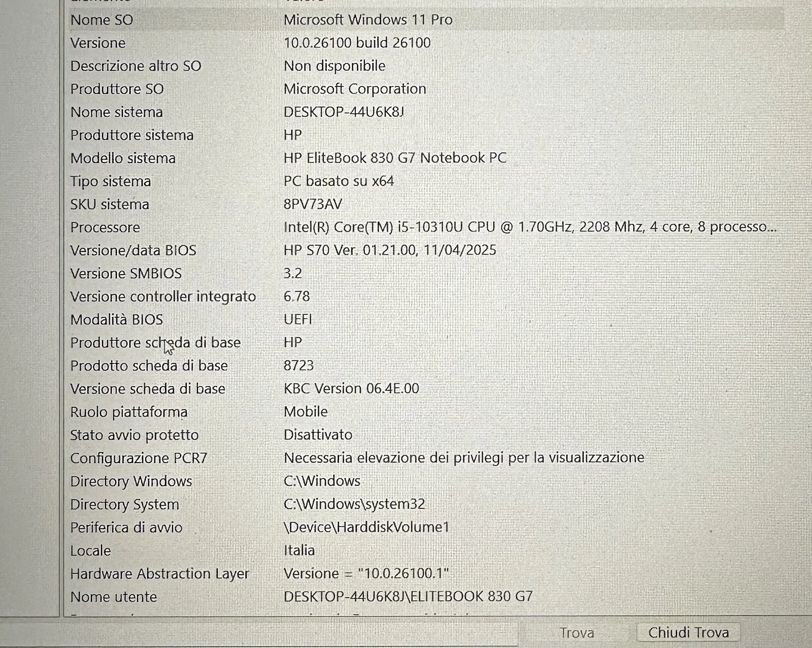
Task: Select the Disattivato value
Action: click(318, 435)
